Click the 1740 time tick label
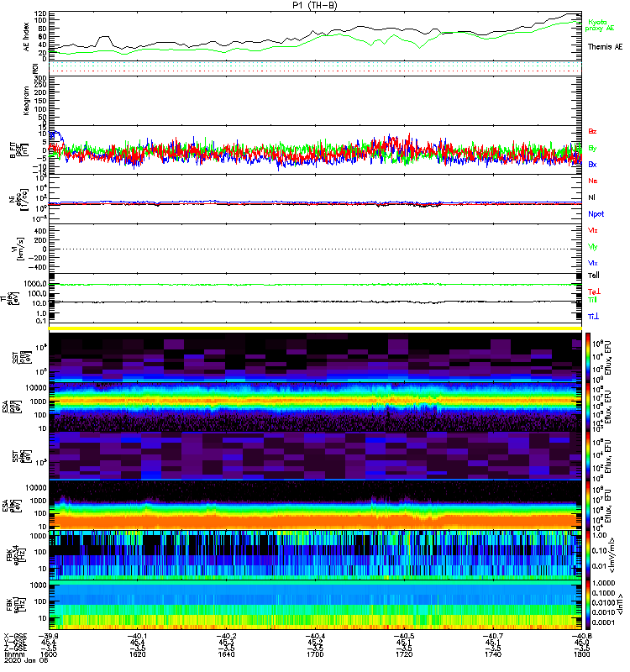This screenshot has width=630, height=672. [x=493, y=654]
